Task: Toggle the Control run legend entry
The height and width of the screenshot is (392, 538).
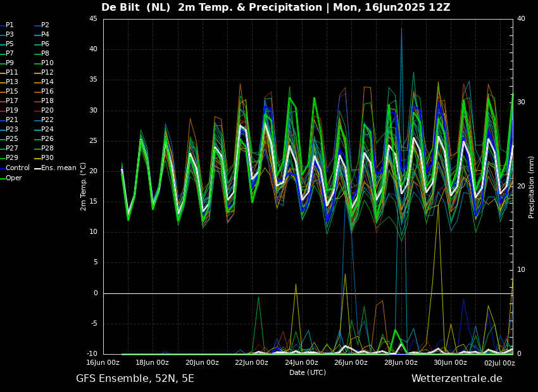Action: click(x=17, y=168)
